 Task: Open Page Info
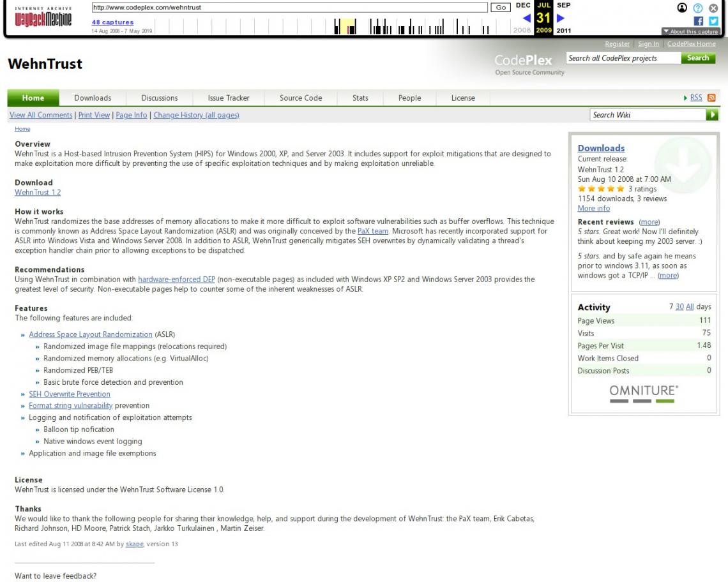pyautogui.click(x=132, y=115)
